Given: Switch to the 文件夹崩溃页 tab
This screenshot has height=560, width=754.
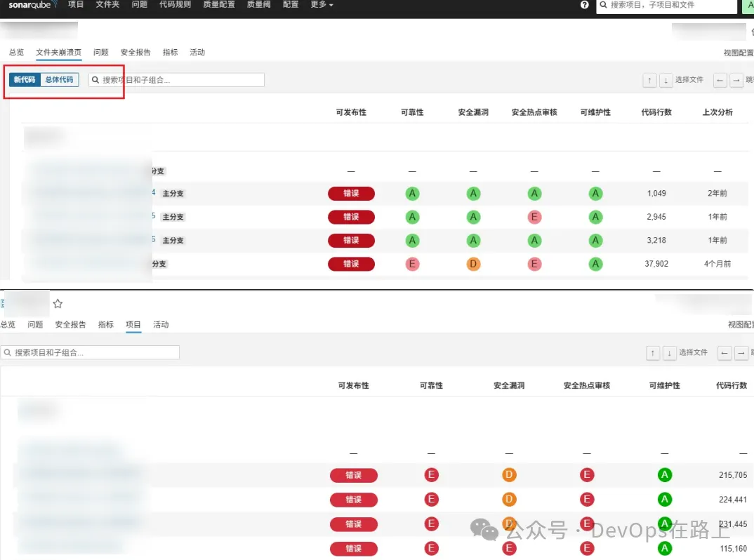Looking at the screenshot, I should (59, 53).
